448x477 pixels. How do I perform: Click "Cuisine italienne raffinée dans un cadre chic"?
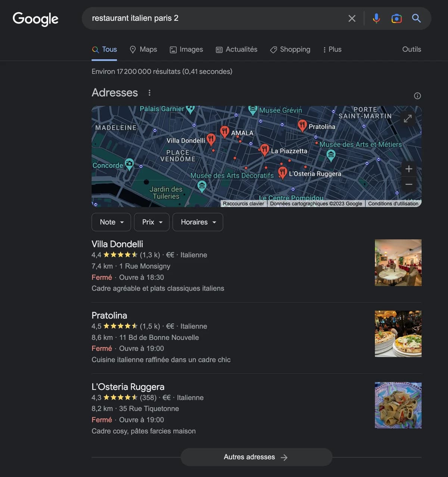click(161, 360)
